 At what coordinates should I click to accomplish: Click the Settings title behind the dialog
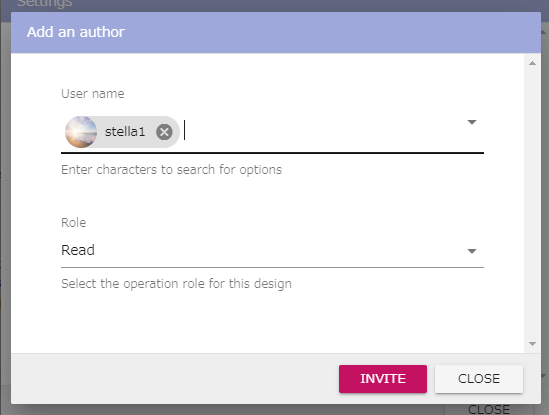click(x=44, y=4)
